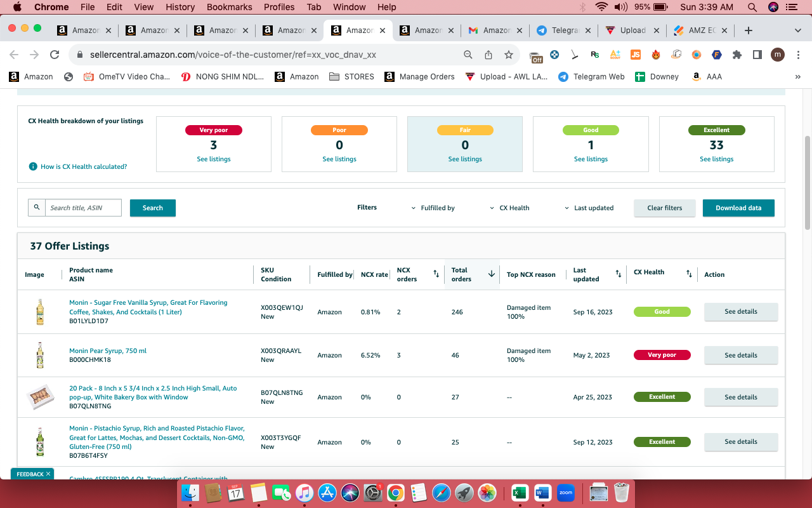Click the page vertical scrollbar
The width and height of the screenshot is (812, 508).
coord(807,183)
